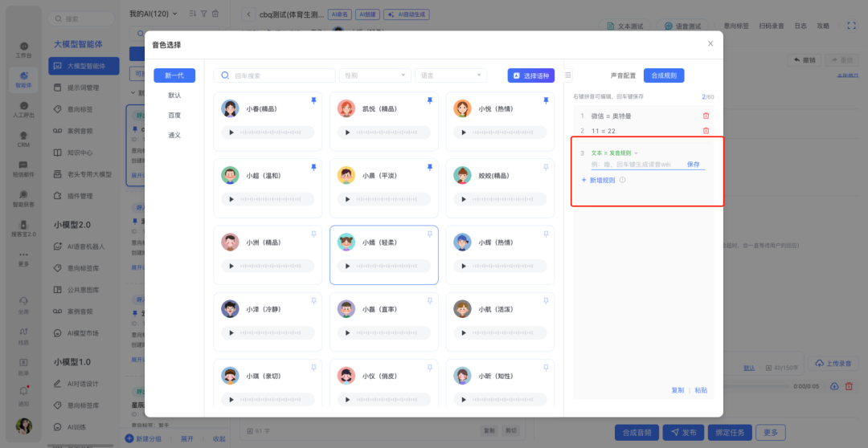This screenshot has width=868, height=448.
Task: Unpin the 小春(精品) voice
Action: [x=313, y=100]
